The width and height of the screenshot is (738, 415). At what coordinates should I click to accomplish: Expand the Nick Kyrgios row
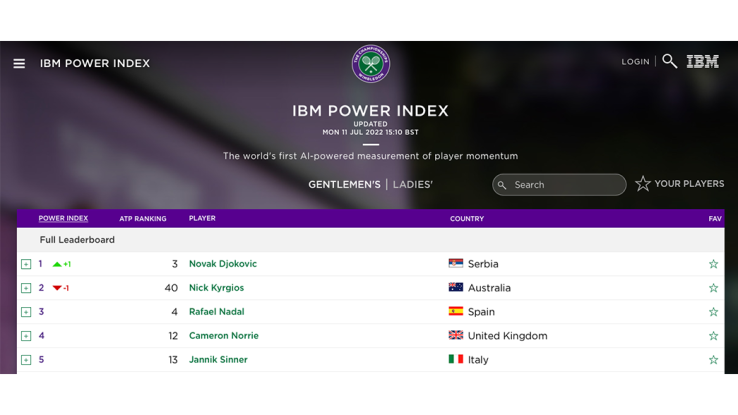pos(26,288)
